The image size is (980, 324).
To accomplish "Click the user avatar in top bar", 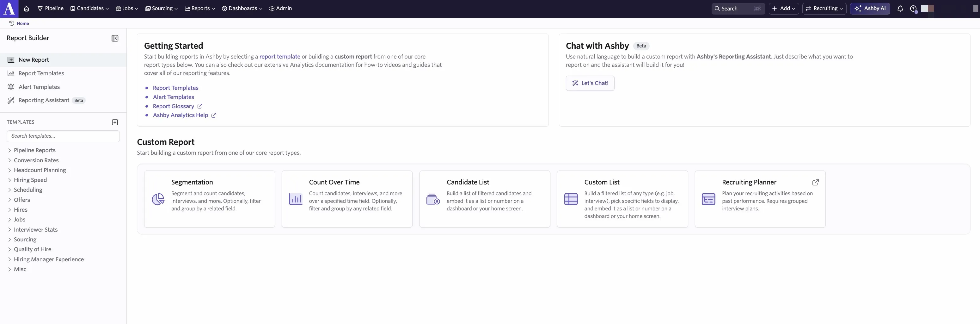I will [927, 8].
